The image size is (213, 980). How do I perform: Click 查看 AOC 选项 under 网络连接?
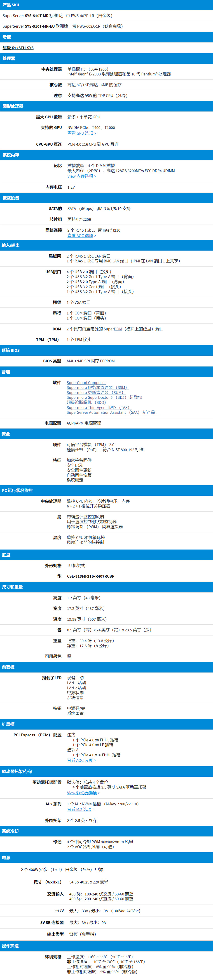point(80,235)
